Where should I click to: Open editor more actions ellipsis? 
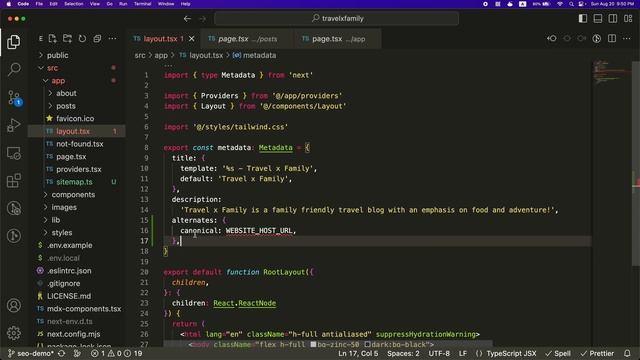pyautogui.click(x=627, y=39)
